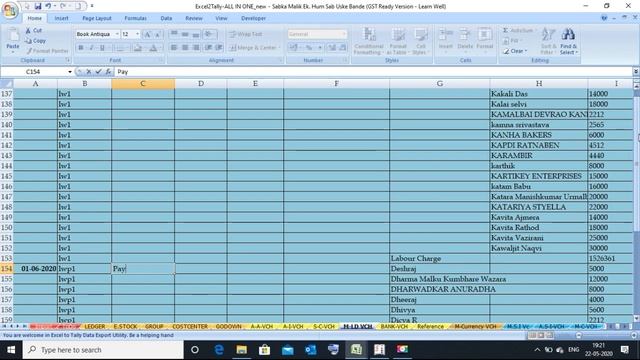
Task: Open Cell Styles gallery
Action: (420, 41)
